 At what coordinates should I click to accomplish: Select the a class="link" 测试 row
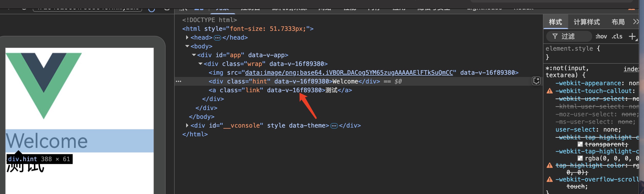[x=280, y=90]
